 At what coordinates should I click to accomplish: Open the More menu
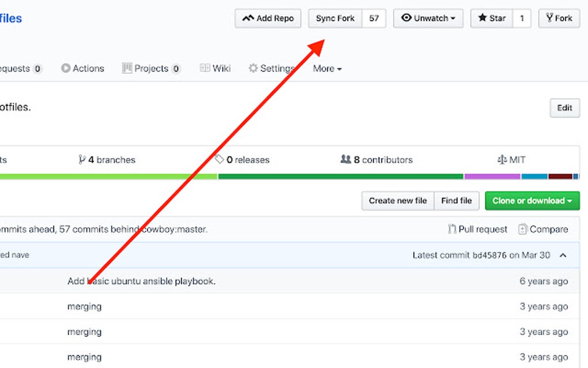[326, 68]
